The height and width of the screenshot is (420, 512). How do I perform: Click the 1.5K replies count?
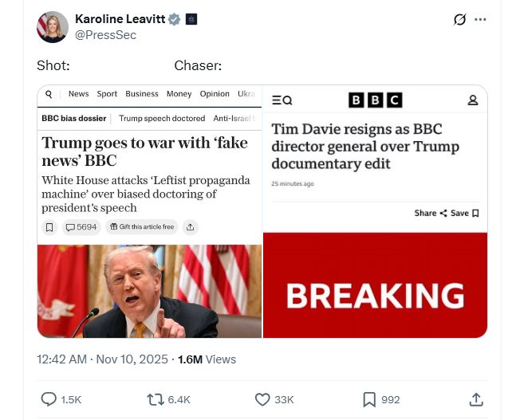[x=71, y=400]
